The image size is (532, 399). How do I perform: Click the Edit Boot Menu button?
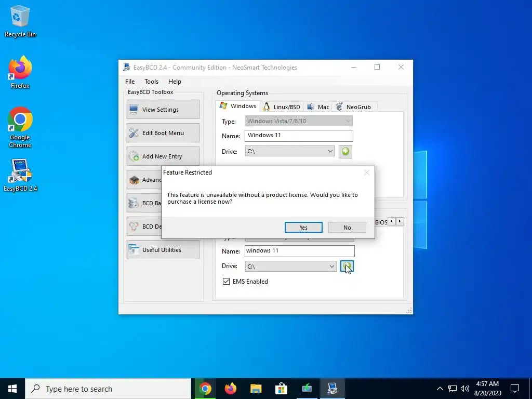163,132
